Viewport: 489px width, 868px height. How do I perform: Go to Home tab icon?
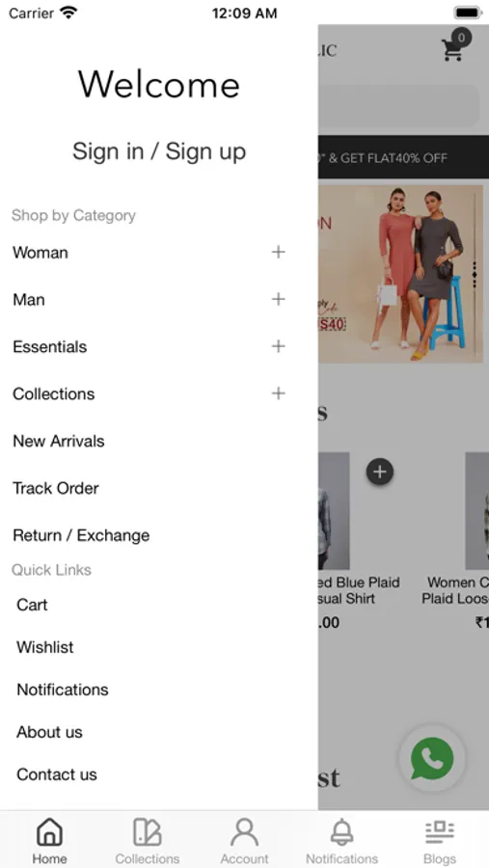tap(49, 831)
